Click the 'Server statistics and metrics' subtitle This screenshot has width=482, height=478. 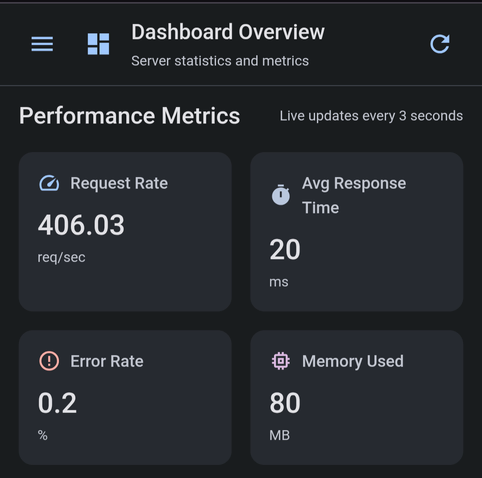(220, 61)
